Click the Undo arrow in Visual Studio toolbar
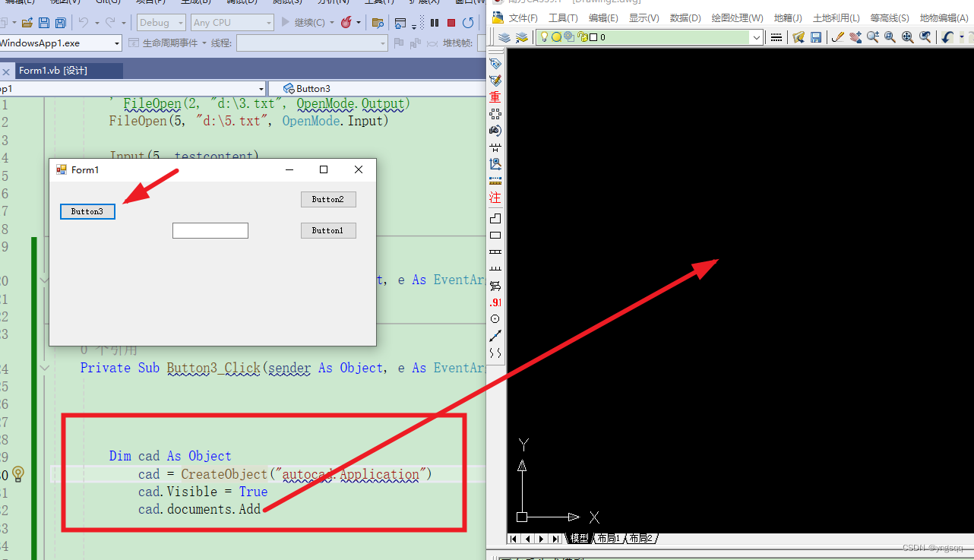This screenshot has width=974, height=560. [x=84, y=23]
